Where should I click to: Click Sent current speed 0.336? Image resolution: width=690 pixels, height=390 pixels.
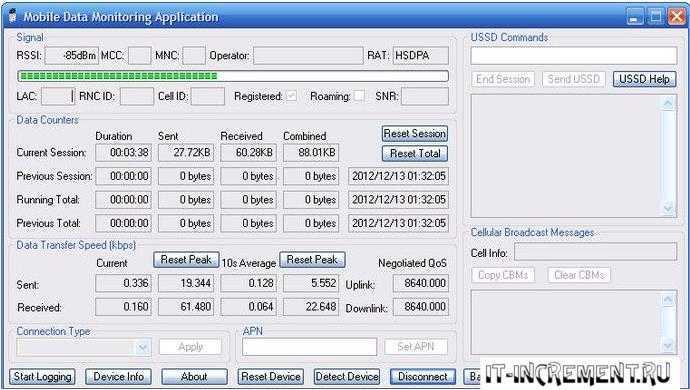pos(123,283)
